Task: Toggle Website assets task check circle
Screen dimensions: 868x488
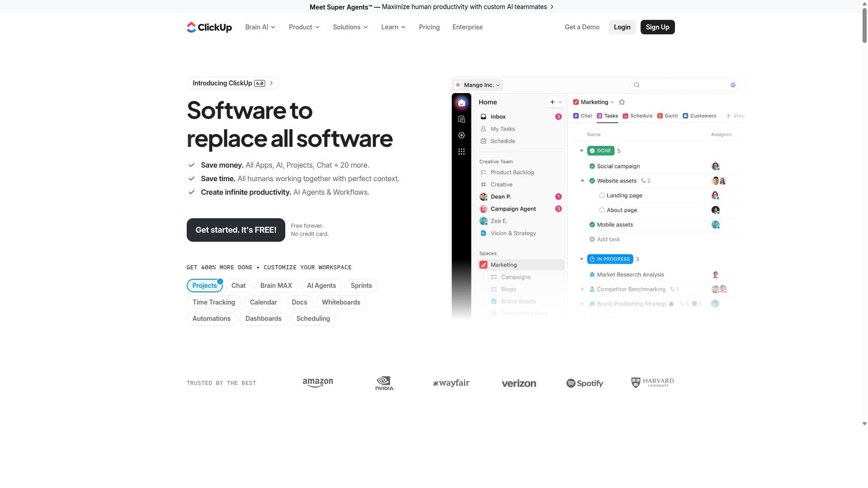Action: [x=592, y=181]
